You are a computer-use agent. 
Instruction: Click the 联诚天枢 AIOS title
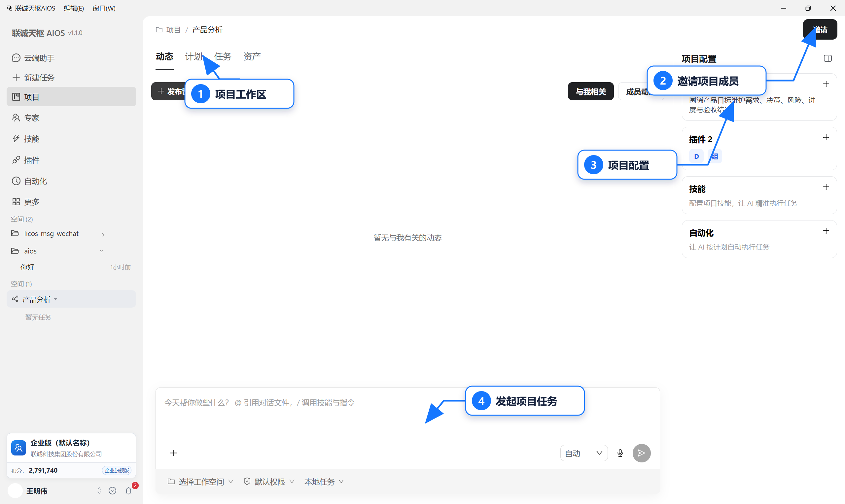(38, 33)
